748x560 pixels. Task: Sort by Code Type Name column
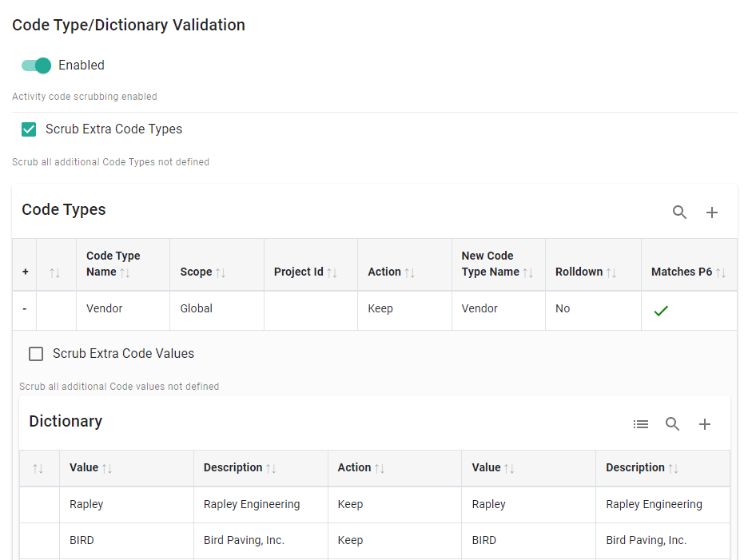113,264
